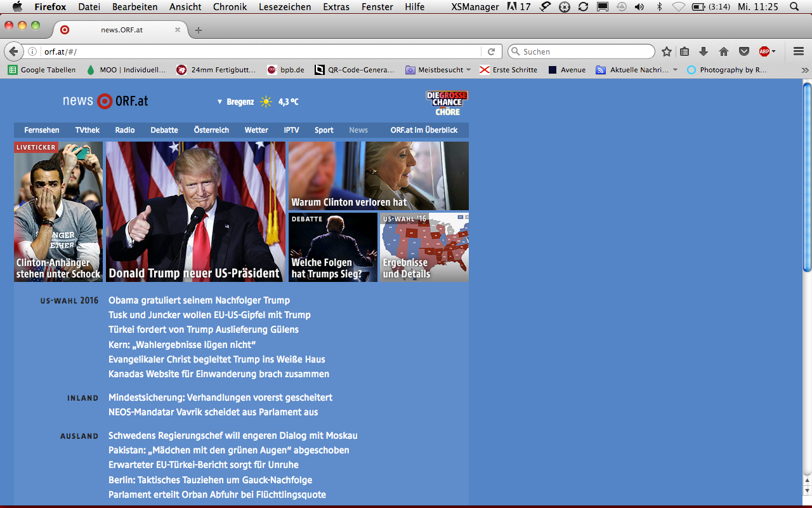This screenshot has height=508, width=812.
Task: Open the Photography by R... bookmark
Action: coord(727,70)
